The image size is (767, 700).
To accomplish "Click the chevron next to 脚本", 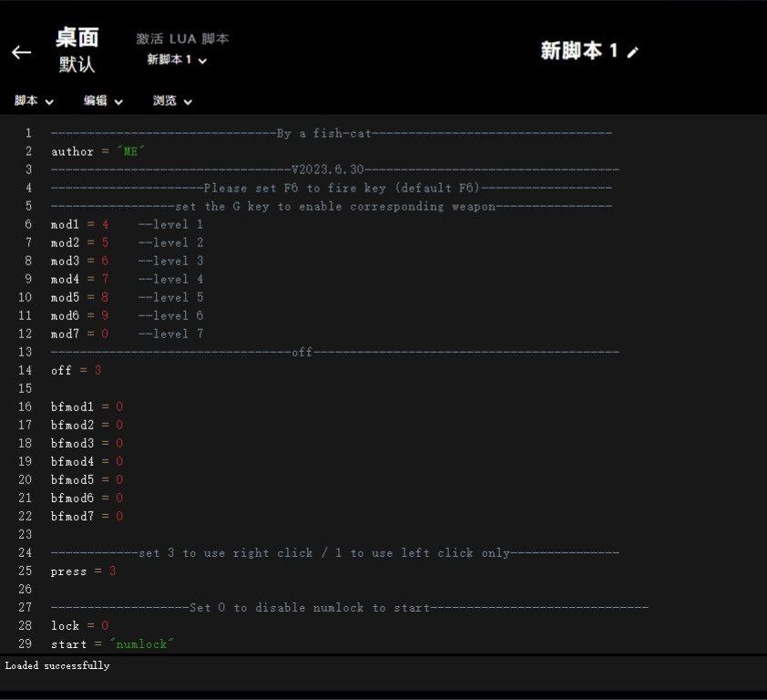I will point(49,102).
